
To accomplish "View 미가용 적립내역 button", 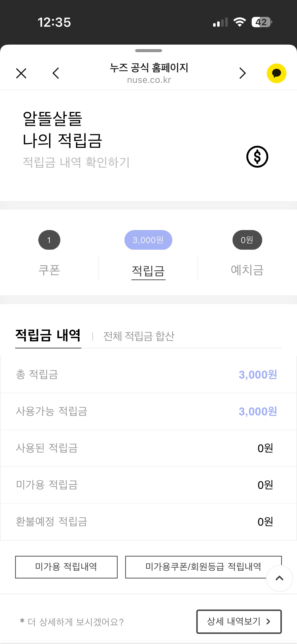I will (66, 567).
